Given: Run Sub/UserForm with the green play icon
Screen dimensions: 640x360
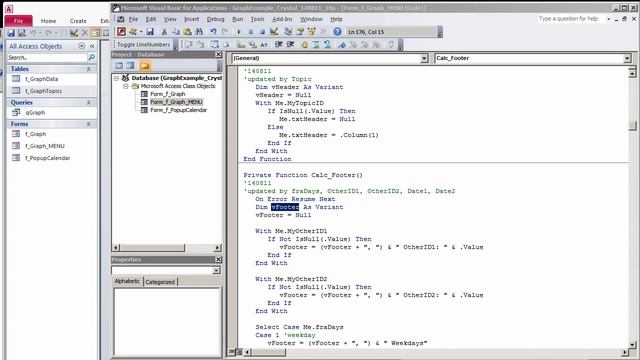Looking at the screenshot, I should (238, 31).
